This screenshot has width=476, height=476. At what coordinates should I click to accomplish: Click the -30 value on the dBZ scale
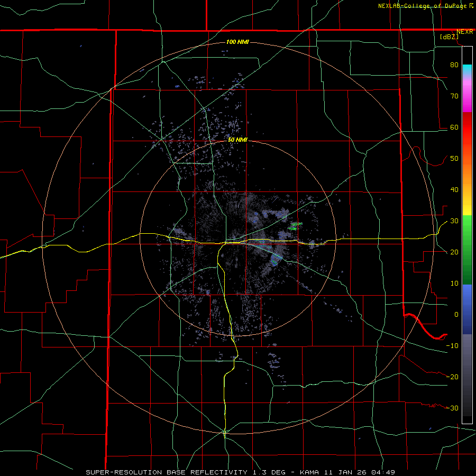[x=452, y=408]
